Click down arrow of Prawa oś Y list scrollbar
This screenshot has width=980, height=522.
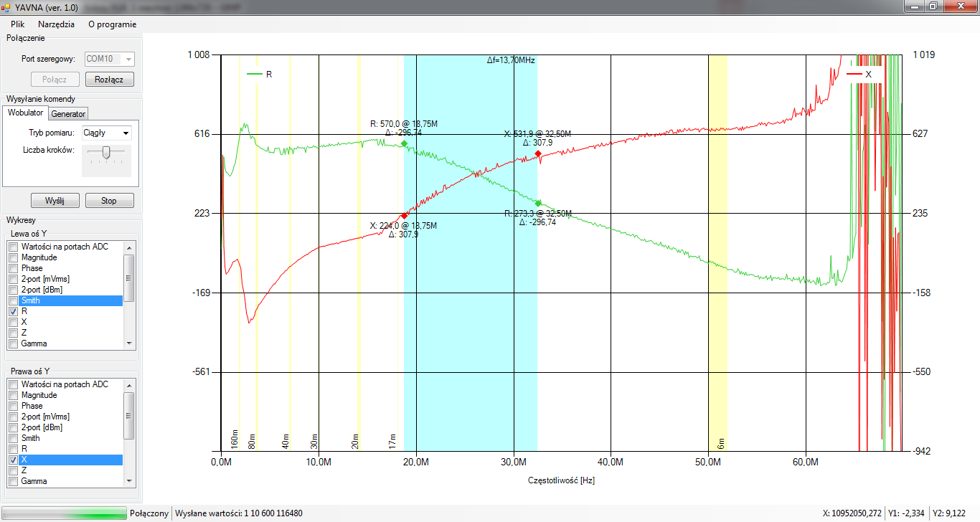click(x=129, y=481)
